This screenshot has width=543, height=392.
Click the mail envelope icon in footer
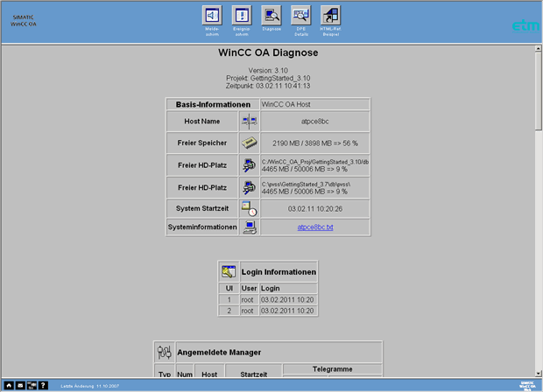click(20, 385)
